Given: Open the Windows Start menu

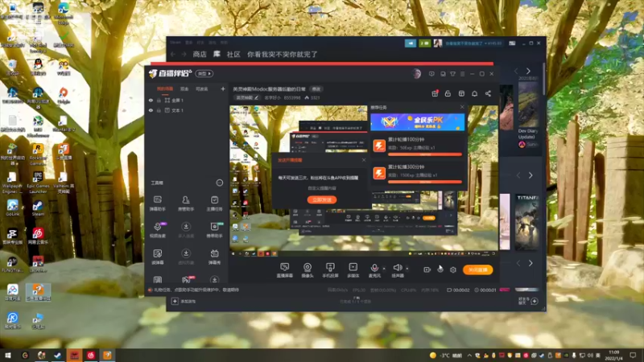Looking at the screenshot, I should click(8, 356).
